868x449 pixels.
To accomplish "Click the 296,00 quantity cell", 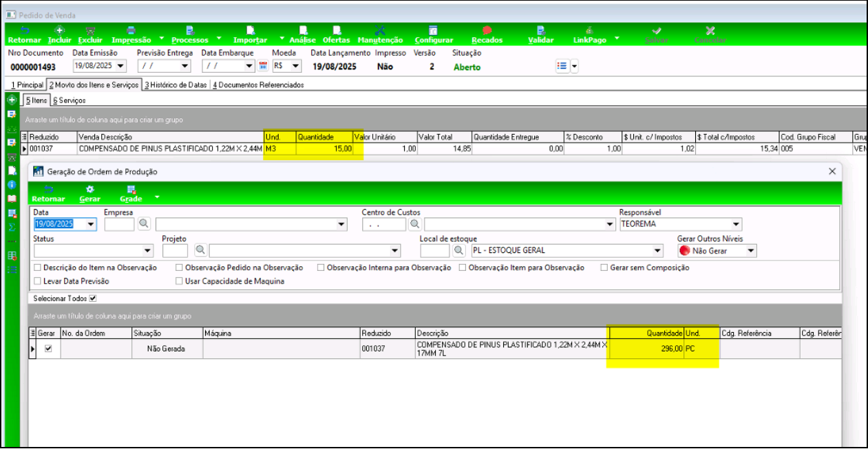I will pyautogui.click(x=646, y=349).
